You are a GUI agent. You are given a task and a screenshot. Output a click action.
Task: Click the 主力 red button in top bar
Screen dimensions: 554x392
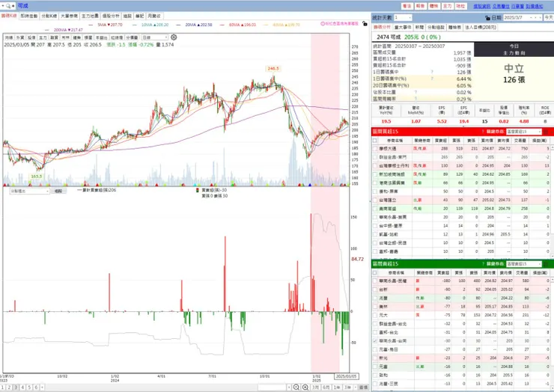[447, 6]
